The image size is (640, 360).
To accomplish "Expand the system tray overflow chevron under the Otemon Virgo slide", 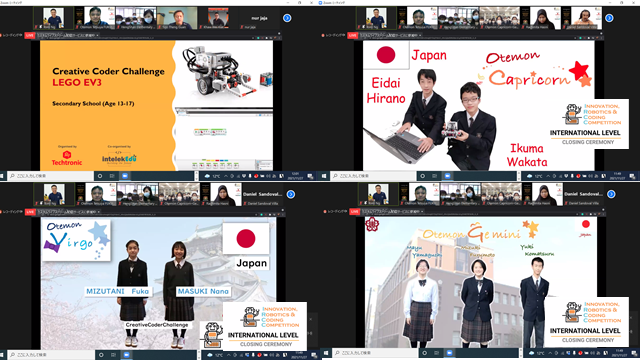I will click(x=229, y=355).
